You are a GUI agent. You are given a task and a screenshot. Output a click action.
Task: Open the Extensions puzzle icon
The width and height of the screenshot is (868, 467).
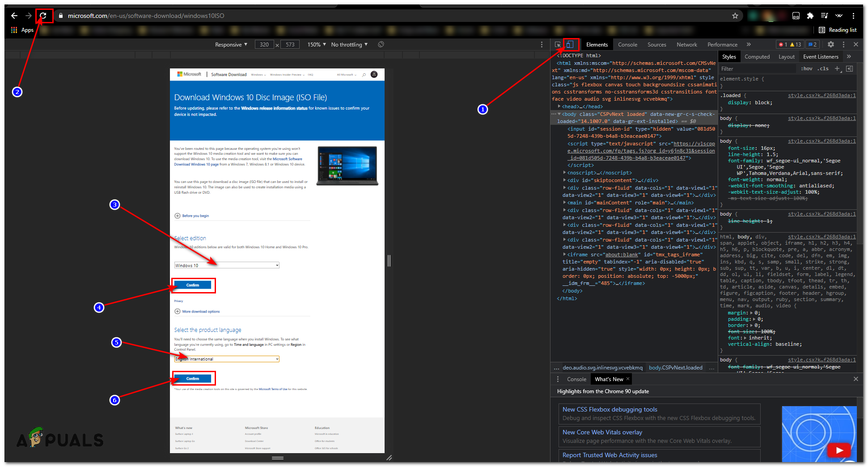click(810, 16)
